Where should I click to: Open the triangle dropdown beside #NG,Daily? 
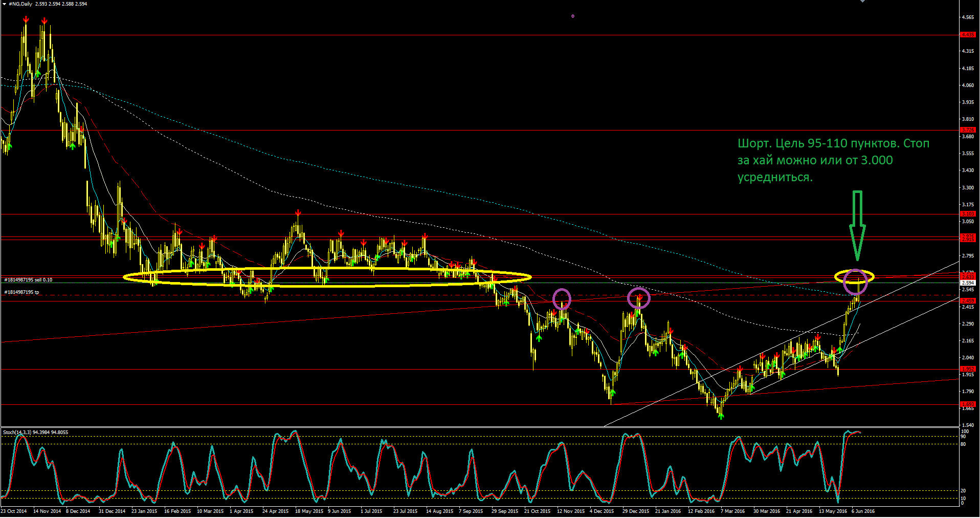pyautogui.click(x=4, y=4)
